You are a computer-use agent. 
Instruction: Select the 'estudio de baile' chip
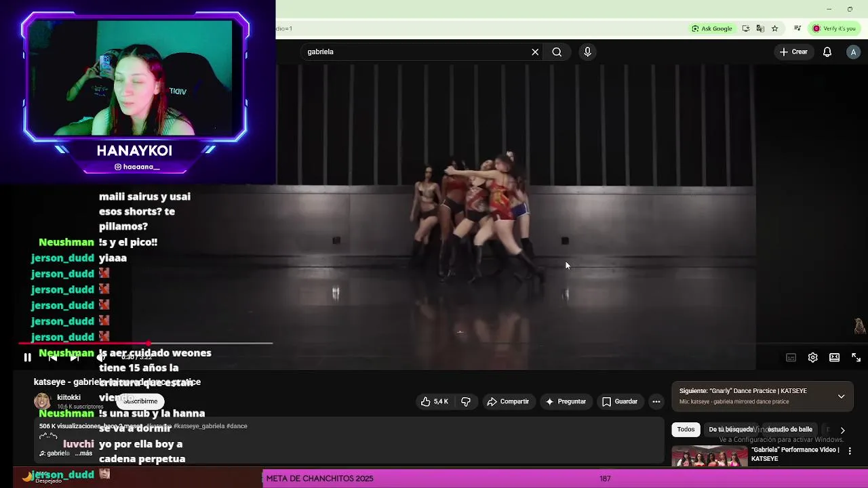pyautogui.click(x=789, y=430)
